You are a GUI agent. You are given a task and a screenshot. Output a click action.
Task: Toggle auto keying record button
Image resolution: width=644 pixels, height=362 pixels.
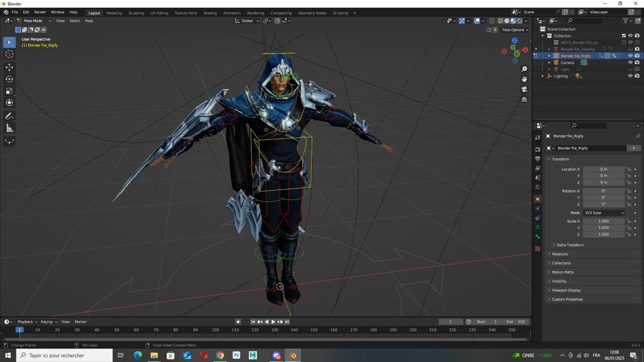tap(238, 322)
